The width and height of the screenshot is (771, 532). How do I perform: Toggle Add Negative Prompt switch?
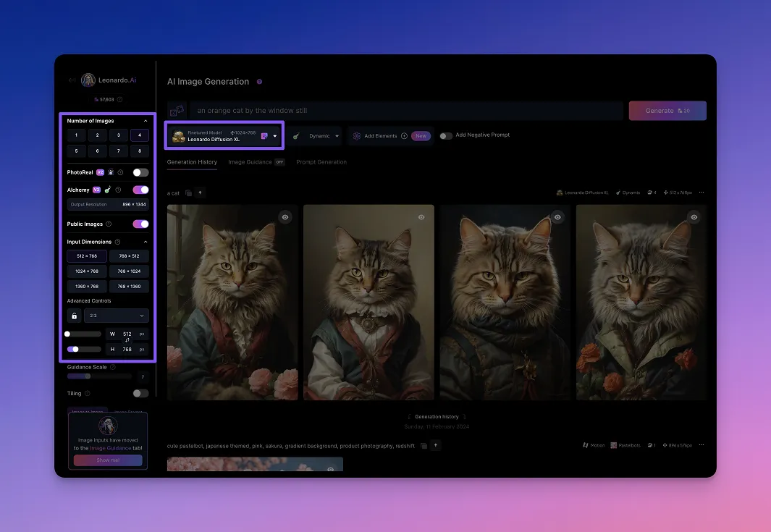446,136
